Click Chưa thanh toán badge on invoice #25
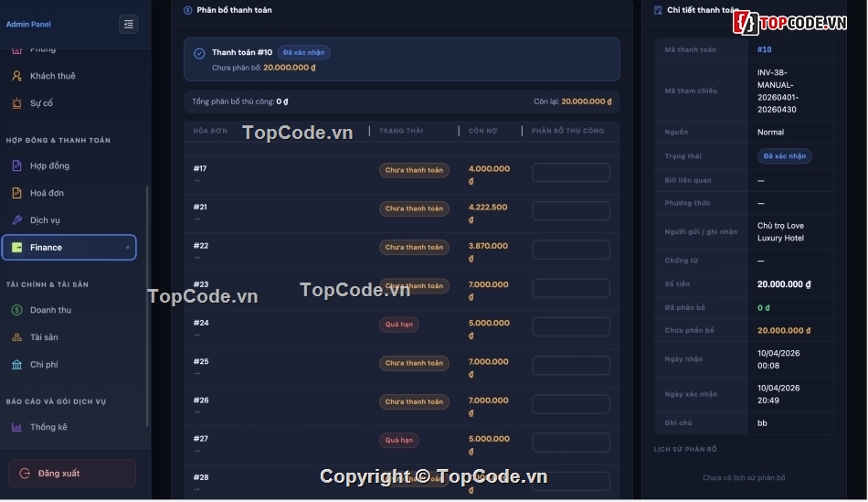The image size is (868, 502). (x=414, y=364)
